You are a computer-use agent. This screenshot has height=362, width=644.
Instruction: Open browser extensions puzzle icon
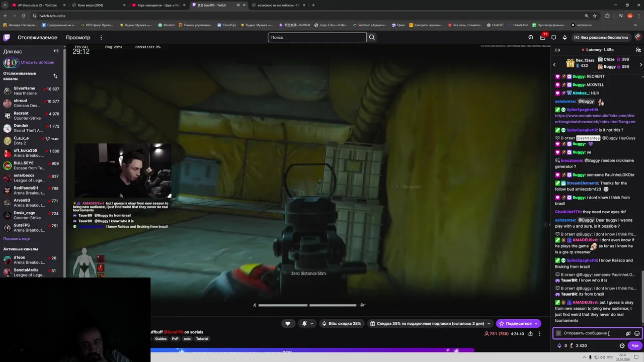click(607, 16)
